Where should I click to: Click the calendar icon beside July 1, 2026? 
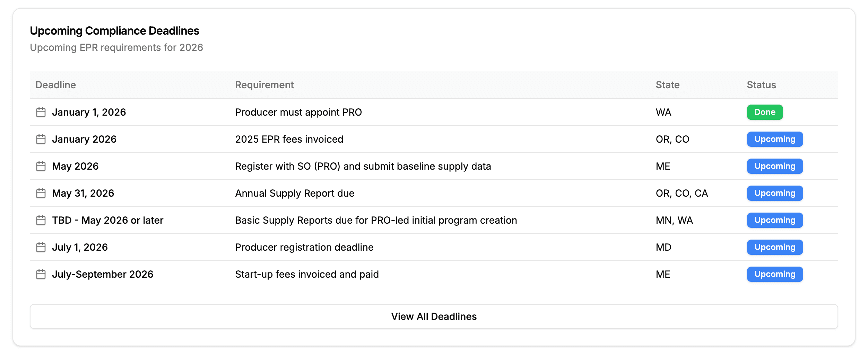pos(41,247)
